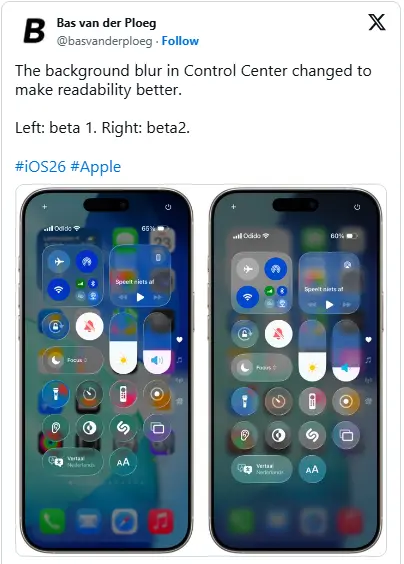Adjust the brightness slider on the right phone
The image size is (404, 564).
312,351
